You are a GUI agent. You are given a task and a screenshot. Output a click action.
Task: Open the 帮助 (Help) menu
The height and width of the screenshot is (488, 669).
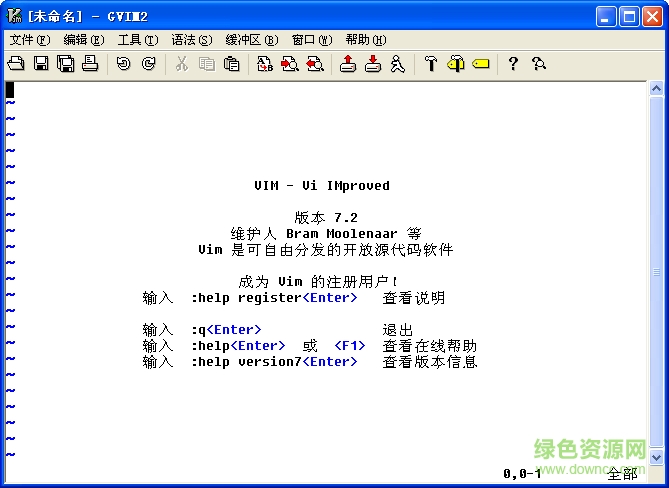365,40
